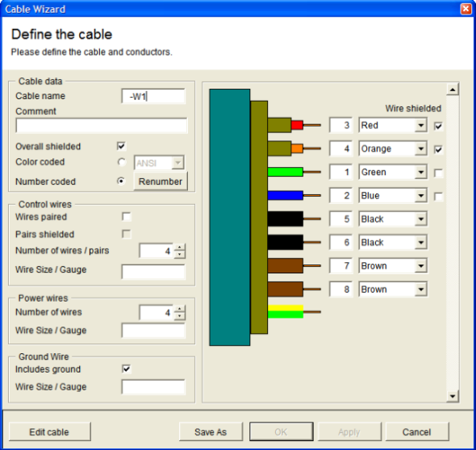Click the scroll up arrow in wire list

tap(453, 90)
